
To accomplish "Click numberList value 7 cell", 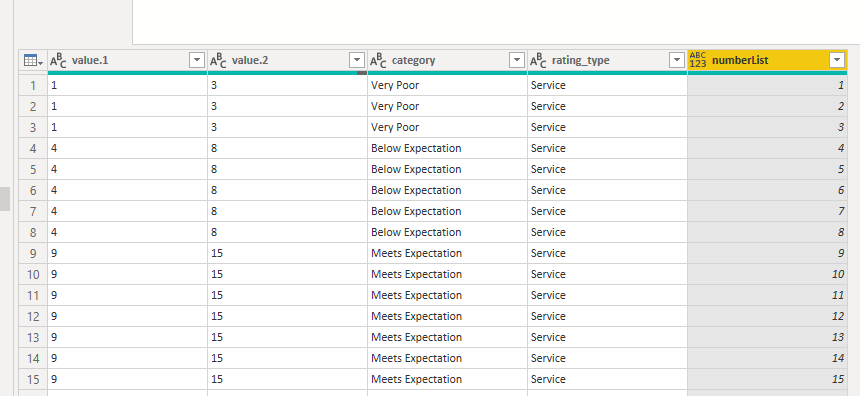I will (x=767, y=211).
